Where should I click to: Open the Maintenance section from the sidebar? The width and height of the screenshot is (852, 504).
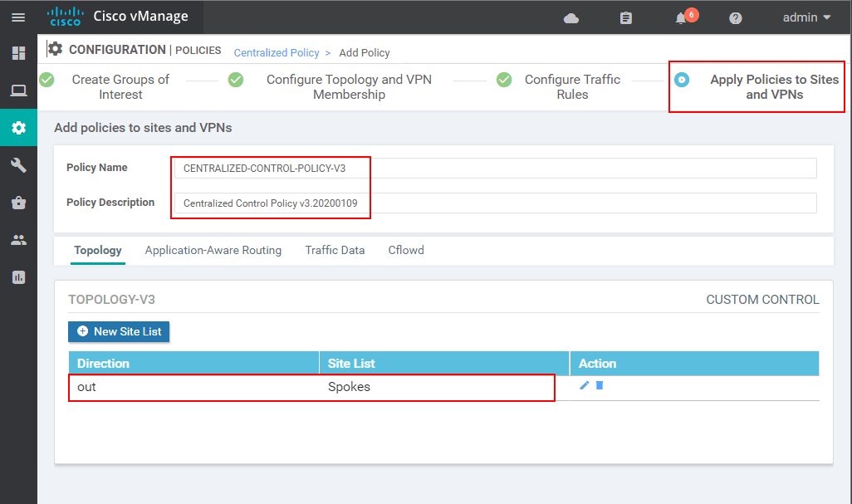click(x=18, y=202)
